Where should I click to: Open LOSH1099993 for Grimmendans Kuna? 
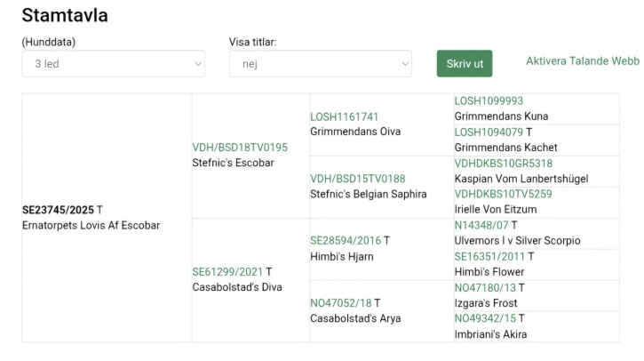(x=489, y=101)
